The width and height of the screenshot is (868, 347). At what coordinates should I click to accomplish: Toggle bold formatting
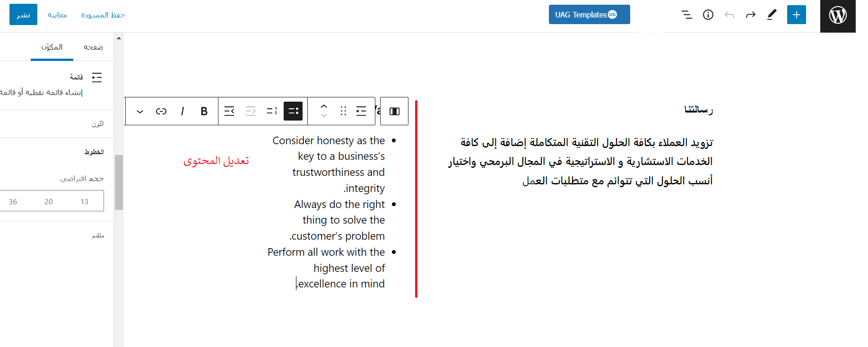(x=204, y=111)
